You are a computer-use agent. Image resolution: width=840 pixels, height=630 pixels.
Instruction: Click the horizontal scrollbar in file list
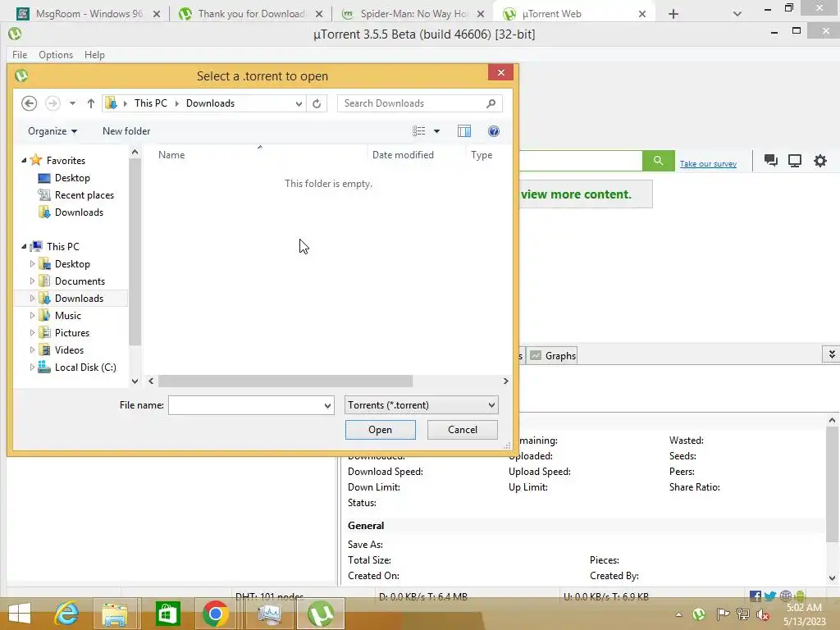(285, 381)
